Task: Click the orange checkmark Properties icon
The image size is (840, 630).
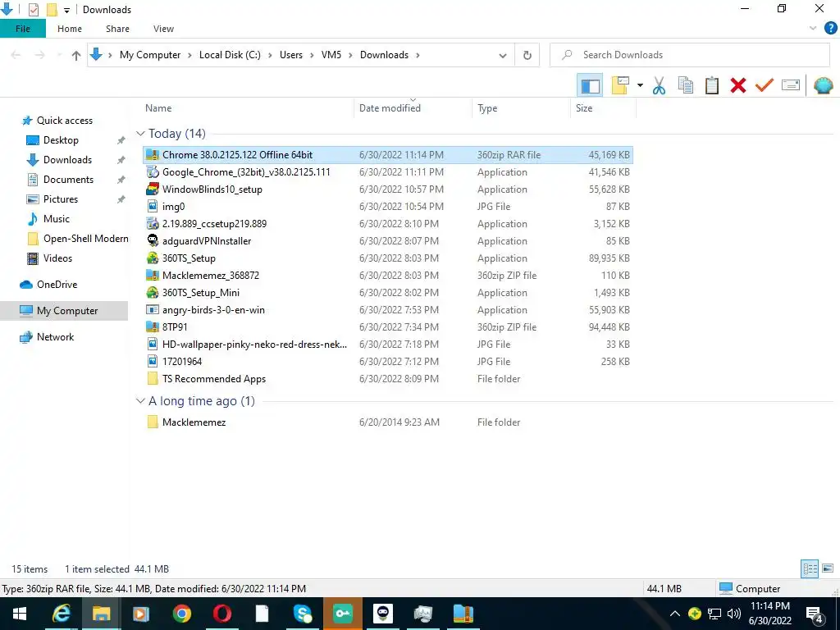Action: tap(765, 85)
